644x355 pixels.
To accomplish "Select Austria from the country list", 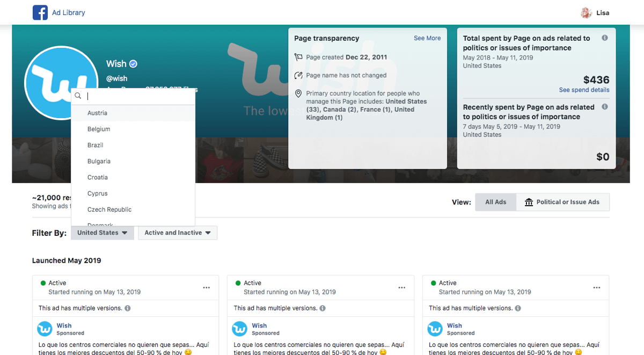I will click(x=133, y=113).
